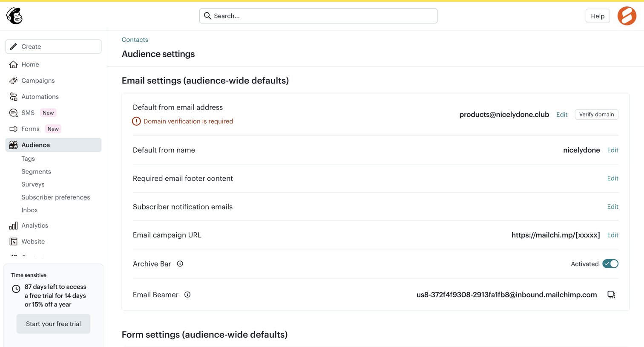The image size is (644, 347).
Task: Click 'Form settings (audience-wide defaults)' heading
Action: click(x=204, y=335)
